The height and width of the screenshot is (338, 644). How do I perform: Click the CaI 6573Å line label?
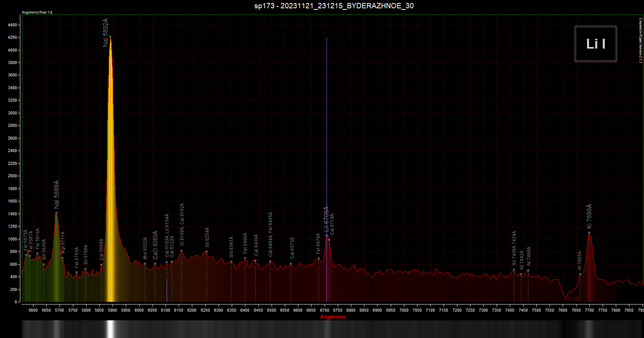(292, 248)
